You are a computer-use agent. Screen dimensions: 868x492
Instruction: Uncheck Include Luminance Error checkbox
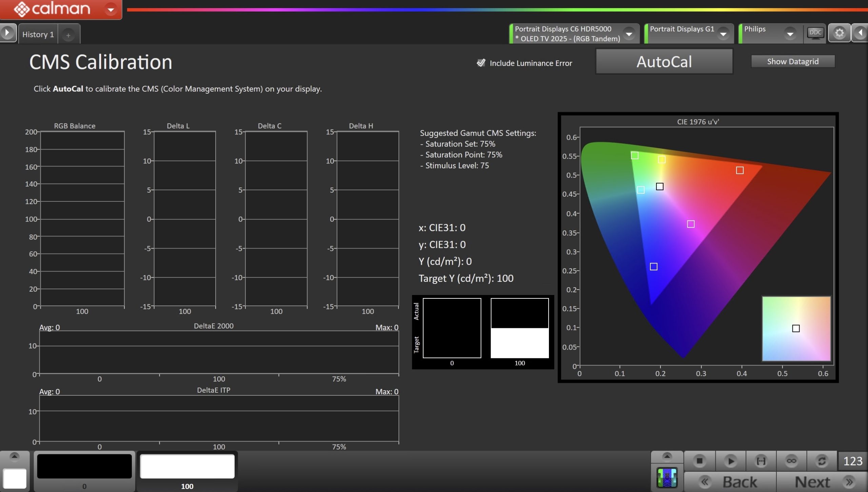click(x=481, y=63)
